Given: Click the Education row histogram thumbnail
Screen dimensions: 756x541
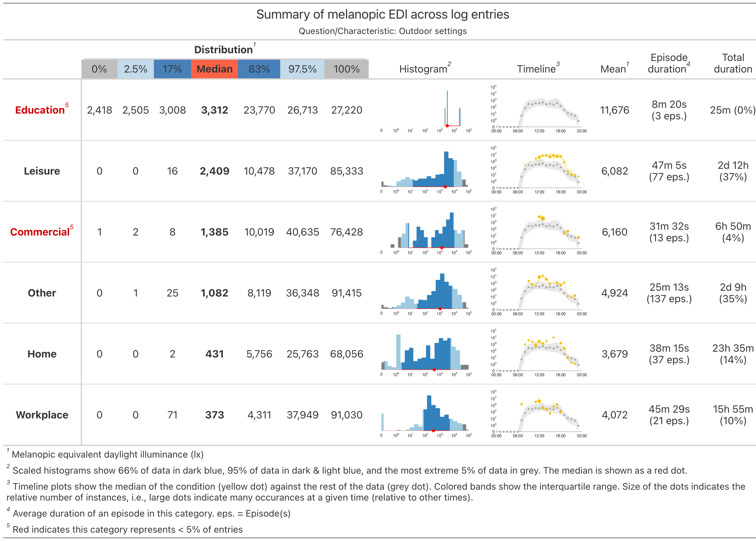Looking at the screenshot, I should pyautogui.click(x=425, y=110).
